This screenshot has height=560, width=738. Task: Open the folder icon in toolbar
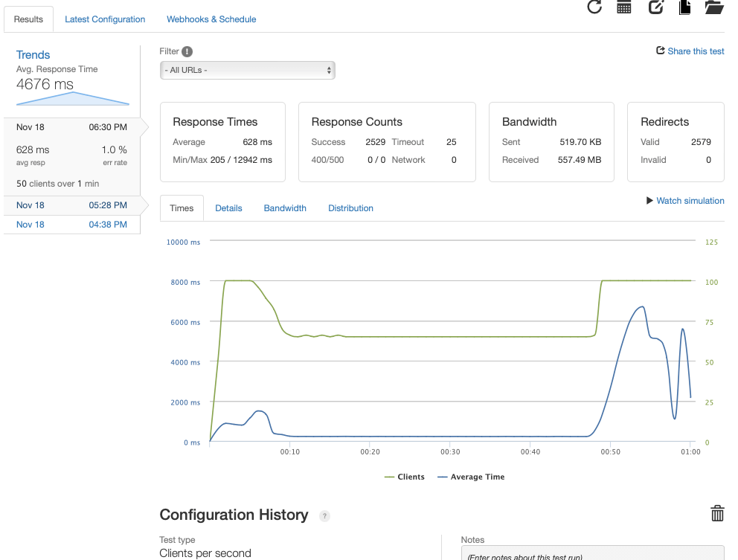(713, 7)
